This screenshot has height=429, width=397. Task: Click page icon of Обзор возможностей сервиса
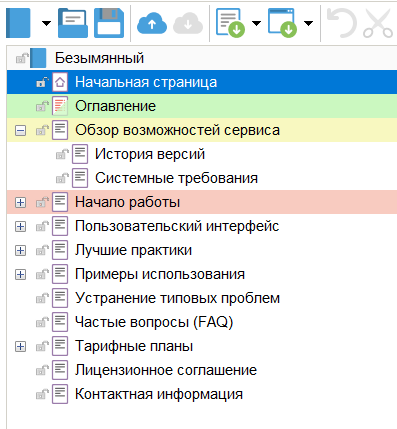point(60,130)
